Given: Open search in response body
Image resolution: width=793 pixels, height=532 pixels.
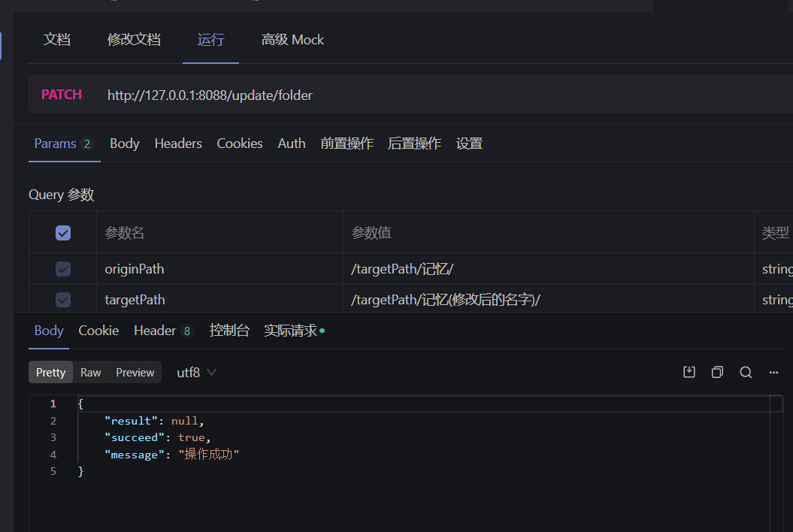Looking at the screenshot, I should pos(746,372).
